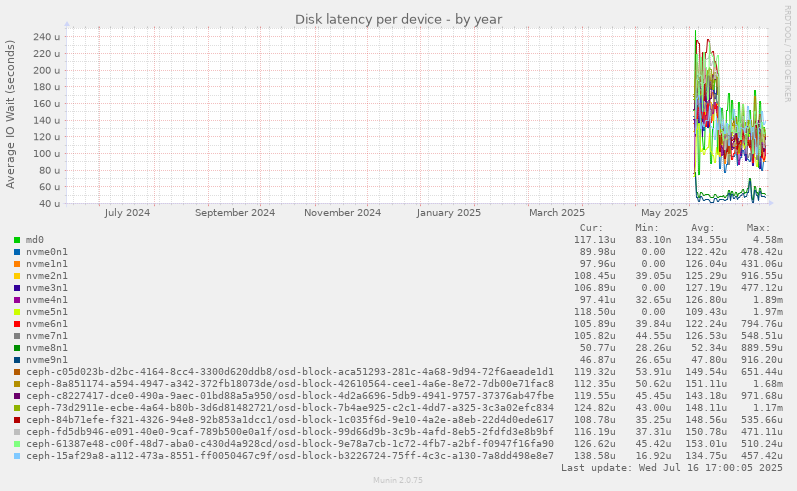The height and width of the screenshot is (491, 797).
Task: Select the 'md0' legend label
Action: [x=35, y=240]
